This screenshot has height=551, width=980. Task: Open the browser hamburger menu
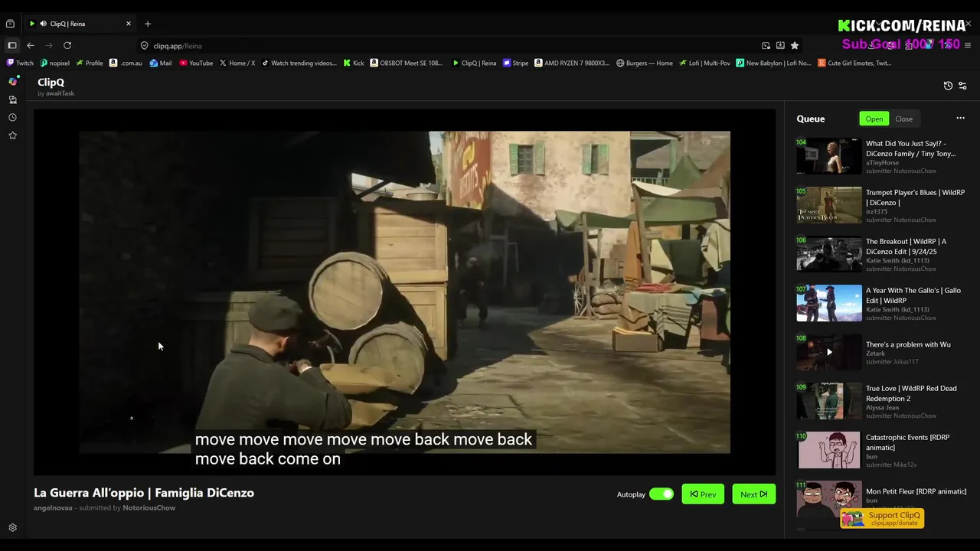[969, 46]
